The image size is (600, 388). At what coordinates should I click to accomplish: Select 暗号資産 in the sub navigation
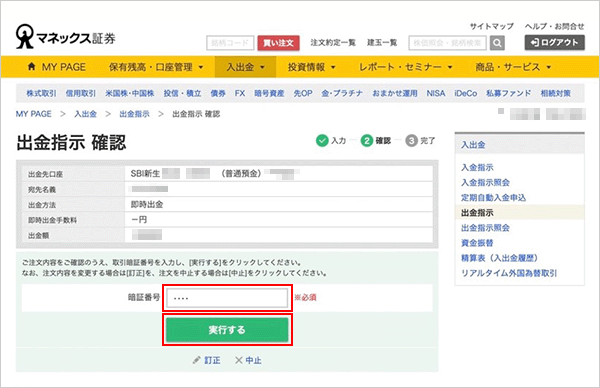pos(269,93)
